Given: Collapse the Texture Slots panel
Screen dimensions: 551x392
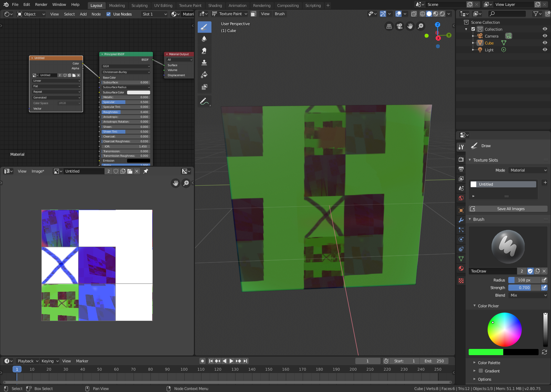Looking at the screenshot, I should 470,160.
